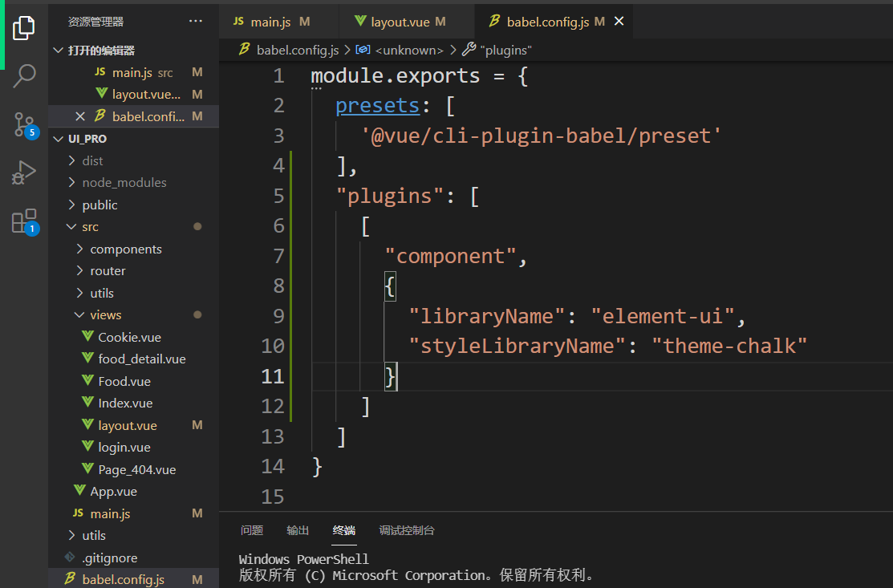Open the Explorer view icon
The width and height of the screenshot is (893, 588).
click(x=24, y=26)
